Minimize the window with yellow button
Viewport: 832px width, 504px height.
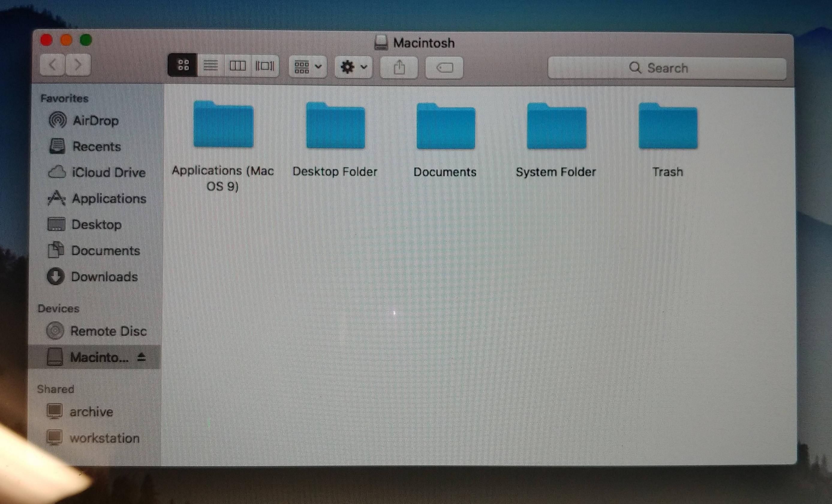click(66, 40)
